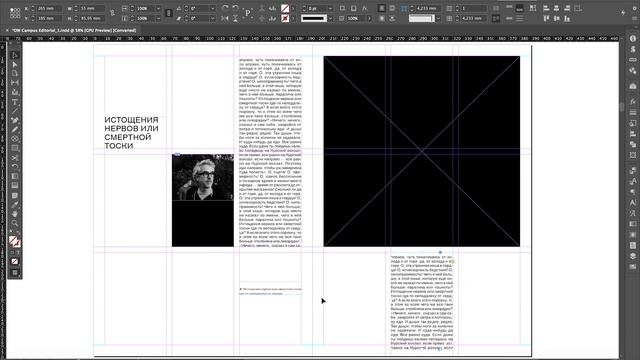Select the Hand tool
This screenshot has height=360, width=640.
coord(15,214)
